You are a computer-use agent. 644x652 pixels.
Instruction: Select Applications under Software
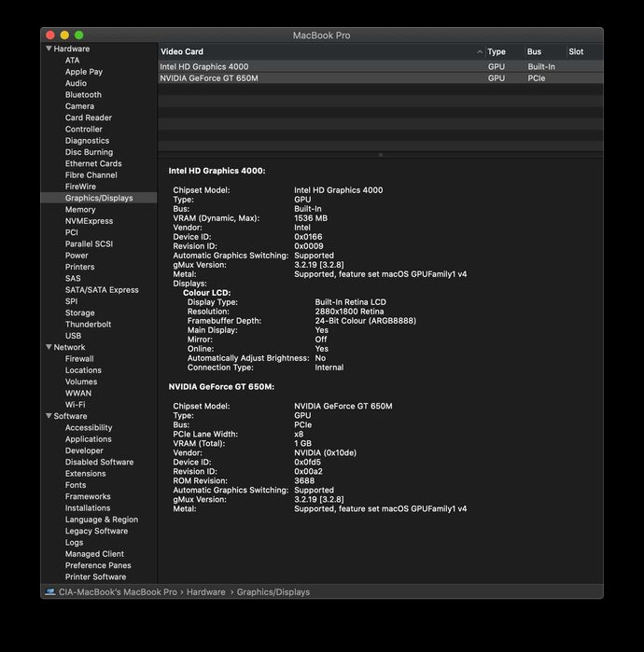click(x=88, y=439)
